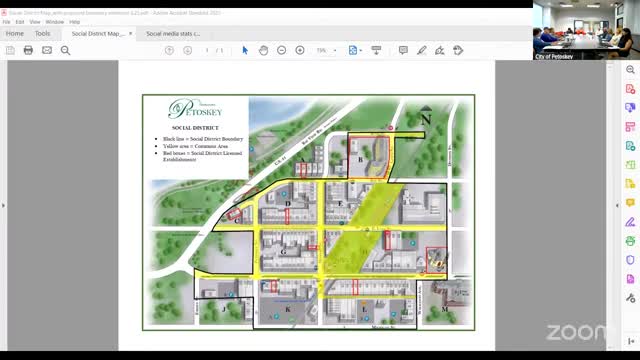Screen dimensions: 640x360
Task: Open Combine Files icon in right pane
Action: (630, 108)
